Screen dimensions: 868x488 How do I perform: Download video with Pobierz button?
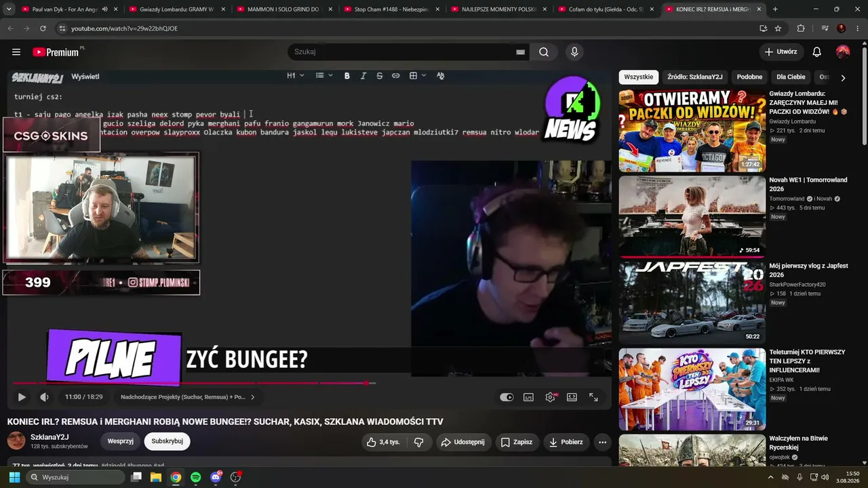tap(566, 442)
